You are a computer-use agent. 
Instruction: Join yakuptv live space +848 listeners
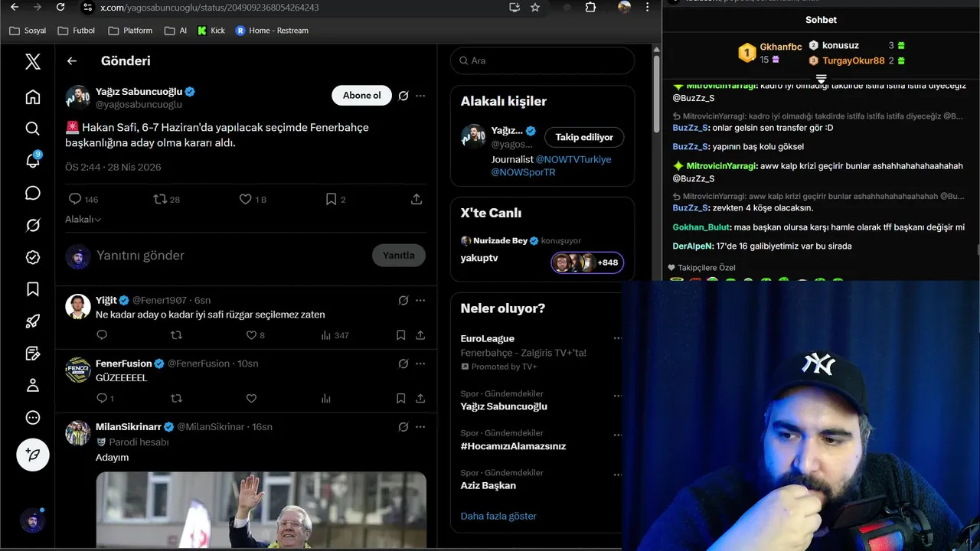[x=587, y=262]
